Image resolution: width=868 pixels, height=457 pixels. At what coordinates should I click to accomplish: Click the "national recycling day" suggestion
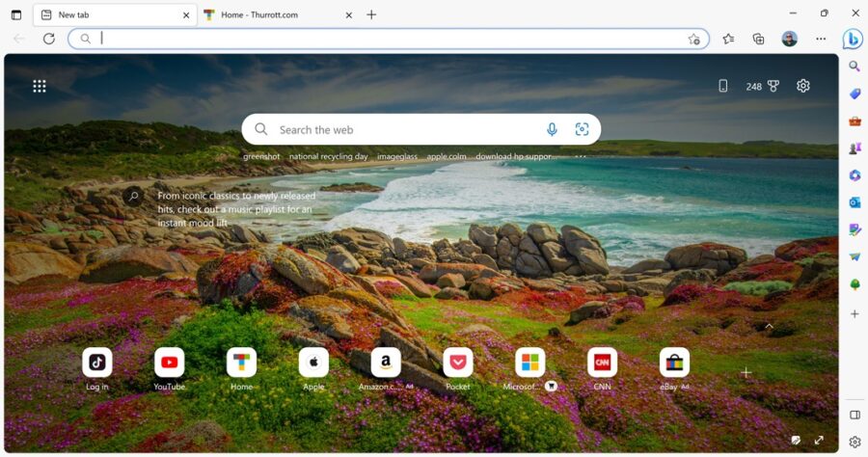[x=328, y=156]
